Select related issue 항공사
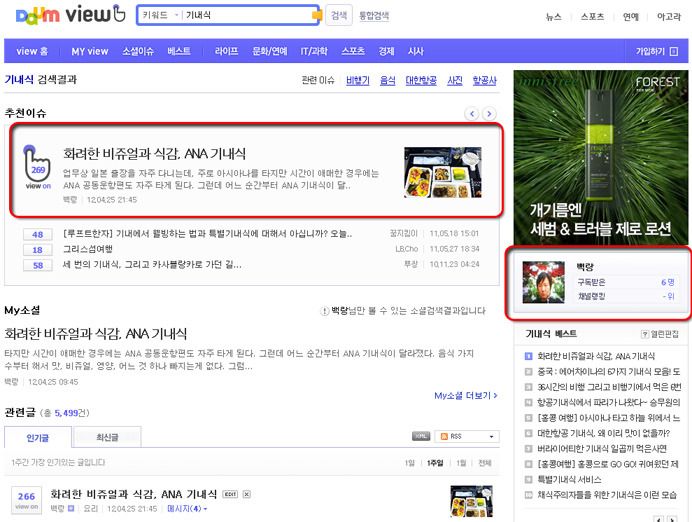This screenshot has height=522, width=692. pos(484,80)
